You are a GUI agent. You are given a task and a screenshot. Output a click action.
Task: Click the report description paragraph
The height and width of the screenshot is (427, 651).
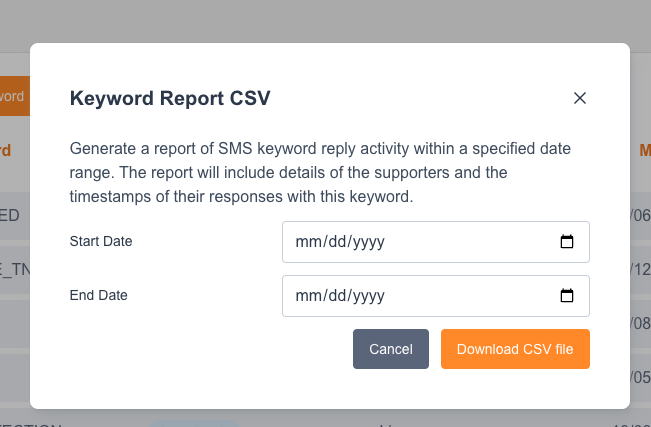tap(320, 172)
